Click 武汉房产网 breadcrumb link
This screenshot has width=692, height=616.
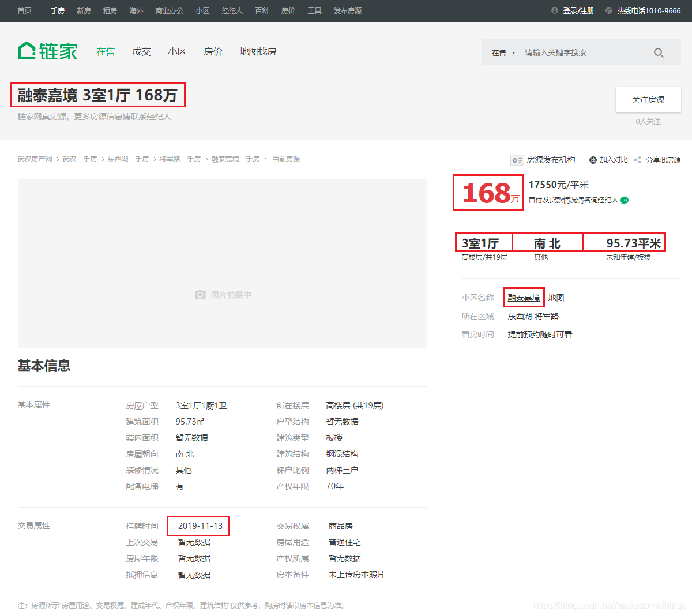(x=35, y=159)
